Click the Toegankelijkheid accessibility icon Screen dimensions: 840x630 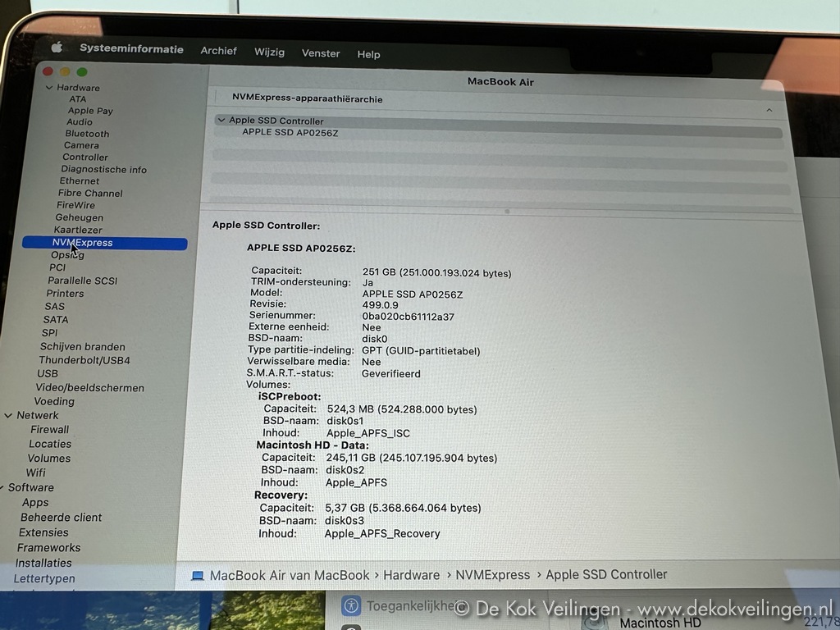[x=351, y=606]
